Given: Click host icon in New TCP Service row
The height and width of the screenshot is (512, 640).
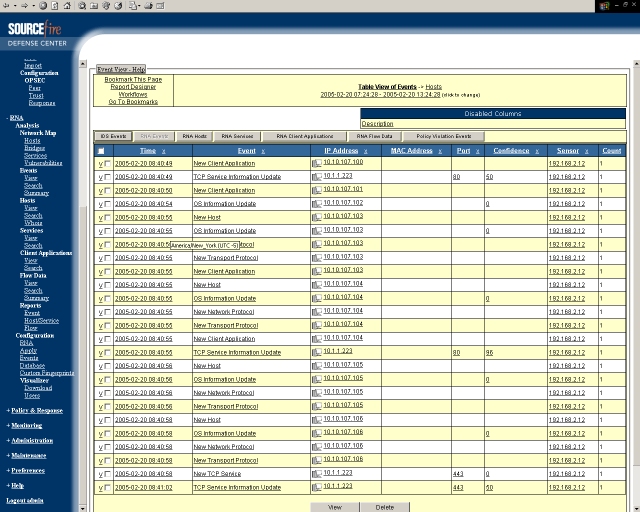Looking at the screenshot, I should (317, 474).
